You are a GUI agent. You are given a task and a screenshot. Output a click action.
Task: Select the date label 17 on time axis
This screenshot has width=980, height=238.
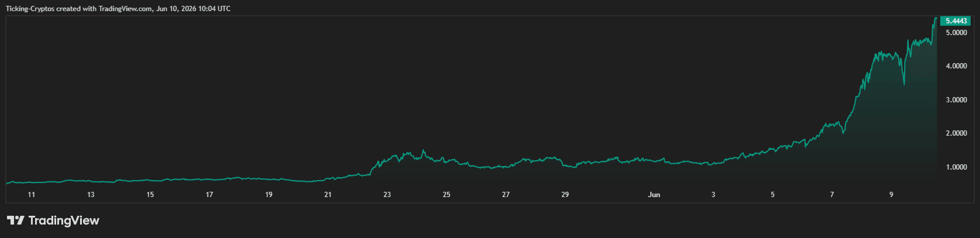(x=209, y=195)
